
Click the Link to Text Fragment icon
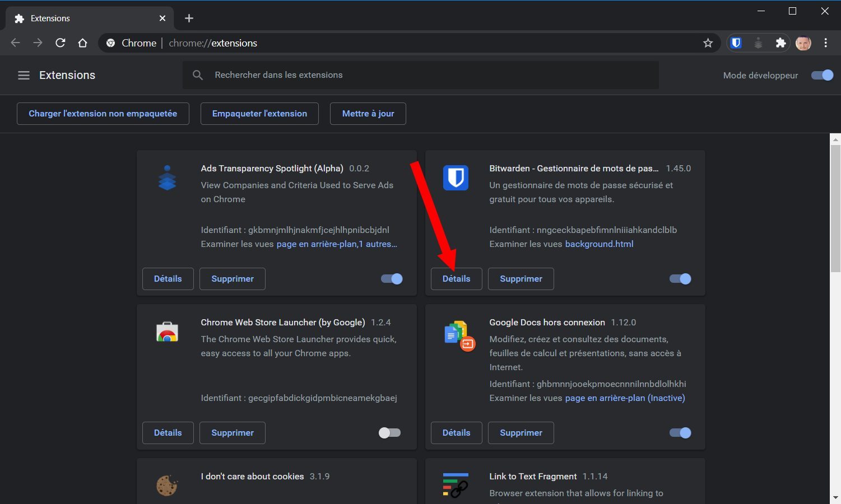[456, 485]
